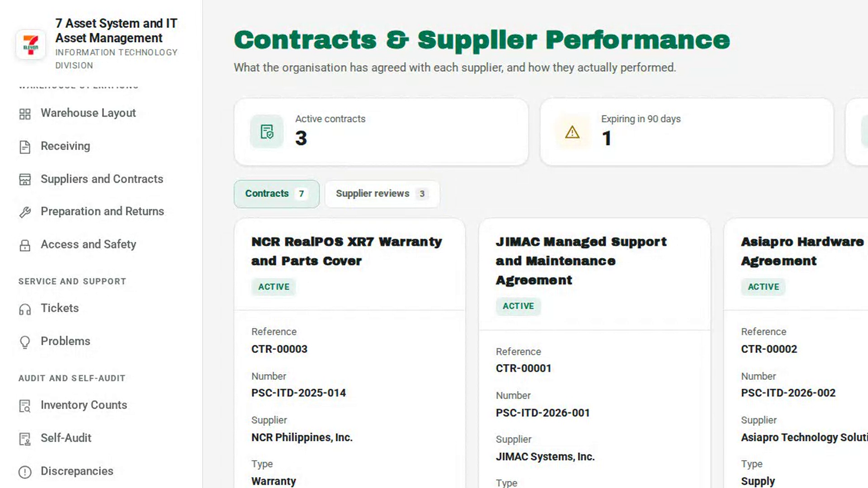Click the Supplier reviews count badge 3
This screenshot has width=868, height=488.
(x=422, y=194)
